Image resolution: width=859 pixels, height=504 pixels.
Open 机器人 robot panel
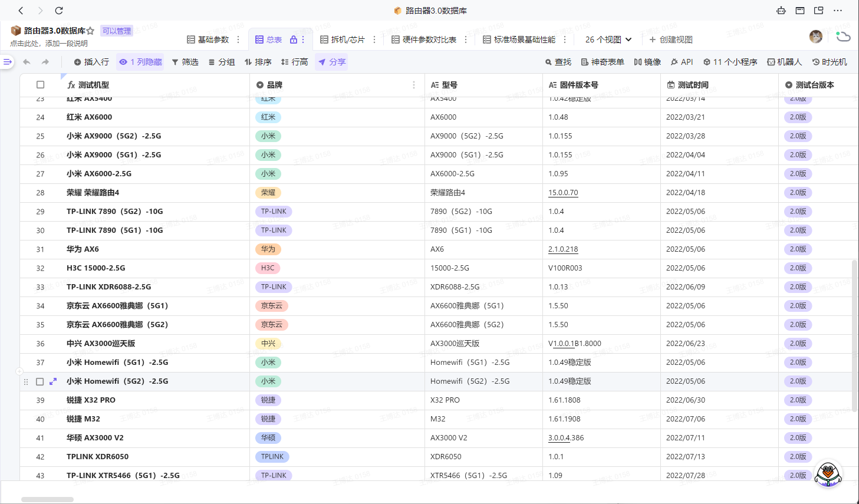784,62
